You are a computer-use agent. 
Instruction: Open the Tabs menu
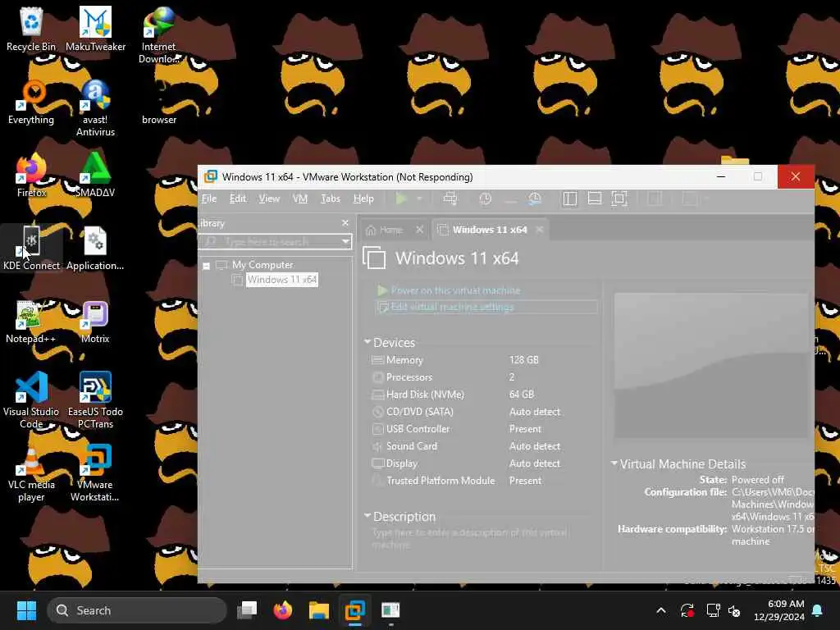[331, 199]
